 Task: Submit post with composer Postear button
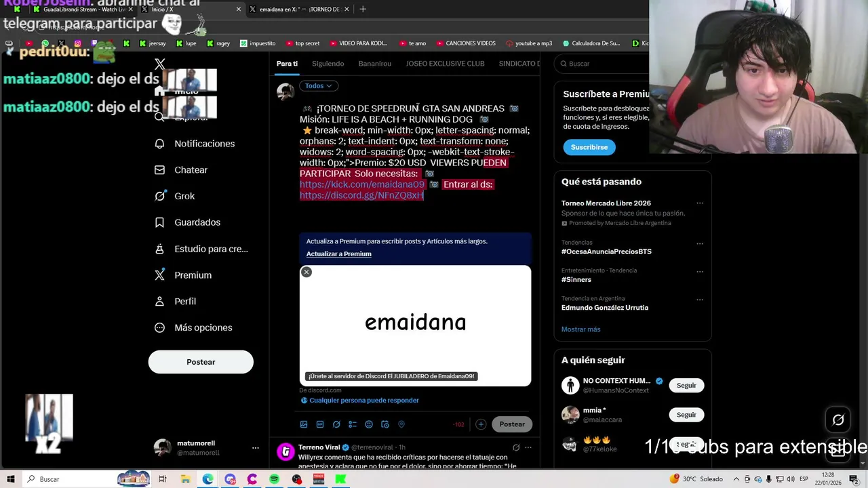(512, 424)
